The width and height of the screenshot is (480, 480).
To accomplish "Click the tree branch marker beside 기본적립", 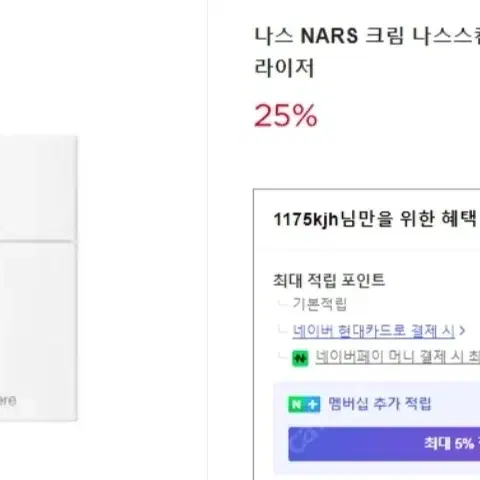I will pyautogui.click(x=282, y=302).
